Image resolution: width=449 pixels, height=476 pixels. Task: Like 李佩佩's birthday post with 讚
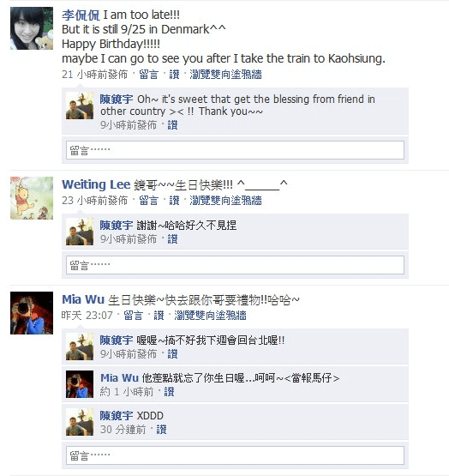click(174, 75)
